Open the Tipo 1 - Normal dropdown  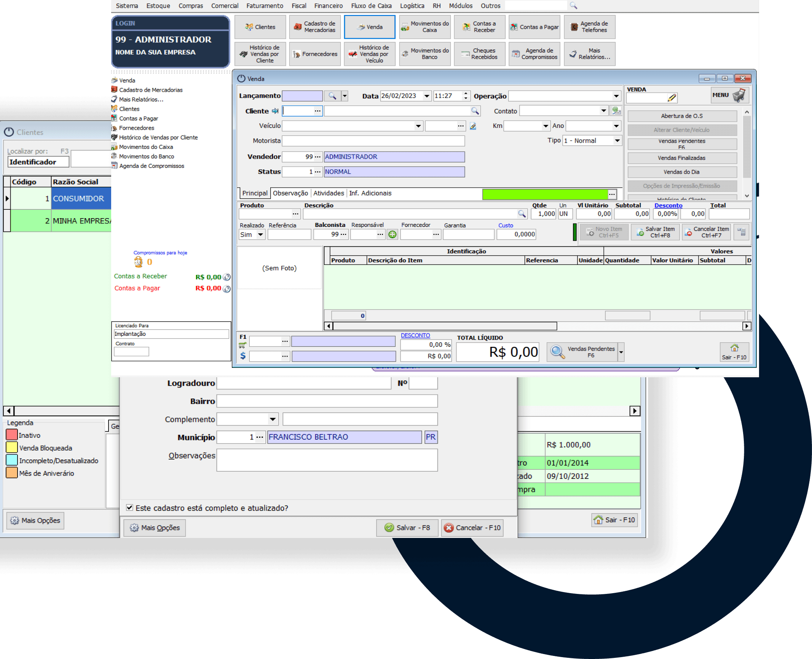[x=617, y=141]
